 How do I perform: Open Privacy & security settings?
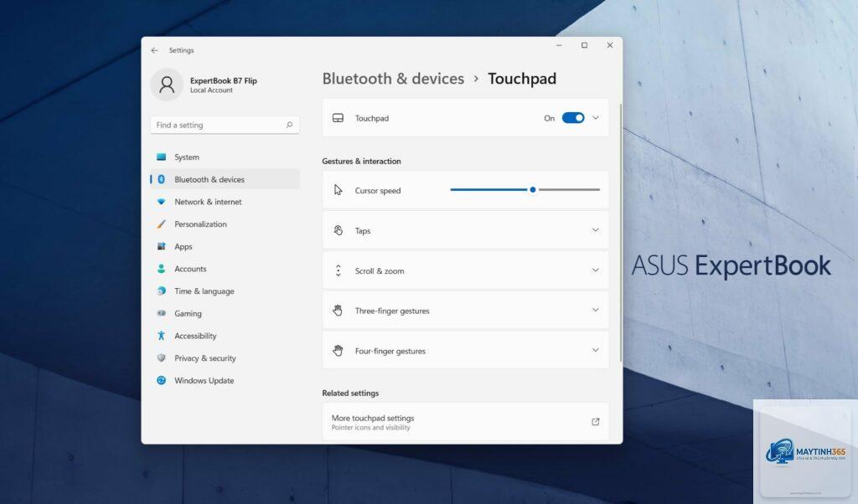click(225, 358)
